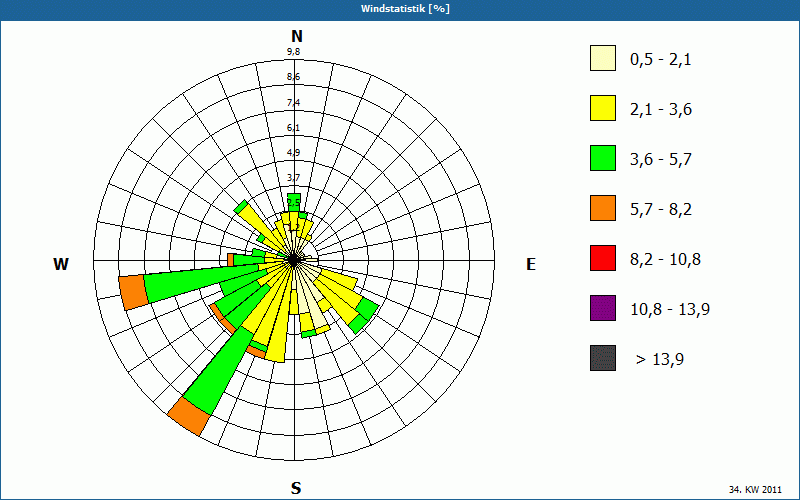Click the S compass label
The image size is (800, 500).
point(296,488)
